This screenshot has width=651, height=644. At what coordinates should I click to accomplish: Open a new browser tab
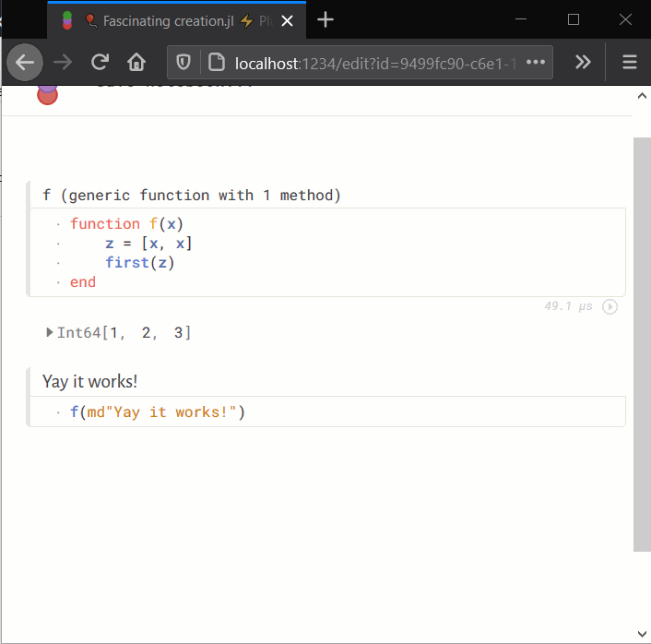(x=325, y=20)
